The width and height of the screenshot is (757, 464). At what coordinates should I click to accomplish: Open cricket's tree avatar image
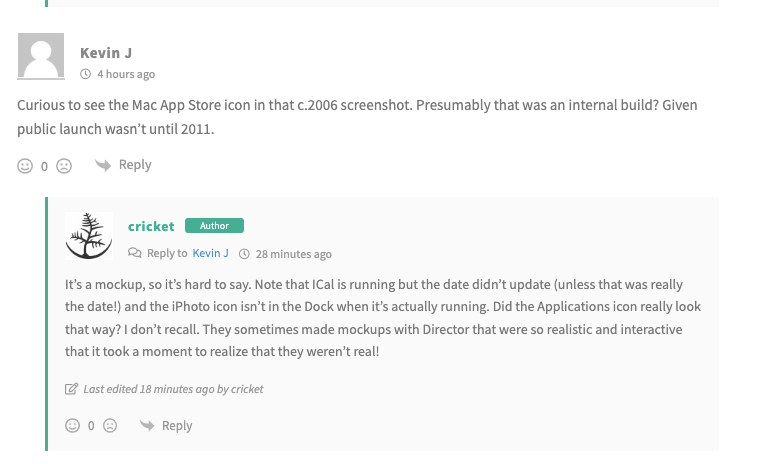click(x=89, y=236)
